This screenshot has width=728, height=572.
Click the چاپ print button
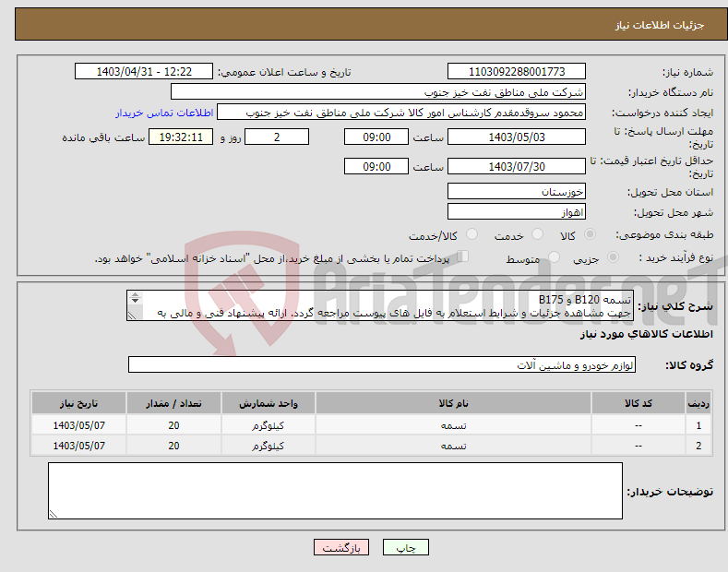tap(406, 548)
